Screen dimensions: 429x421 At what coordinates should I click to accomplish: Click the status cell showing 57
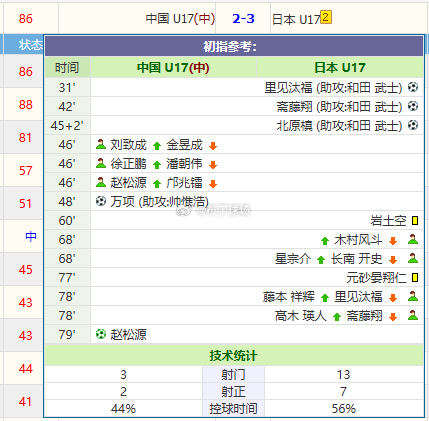point(26,171)
